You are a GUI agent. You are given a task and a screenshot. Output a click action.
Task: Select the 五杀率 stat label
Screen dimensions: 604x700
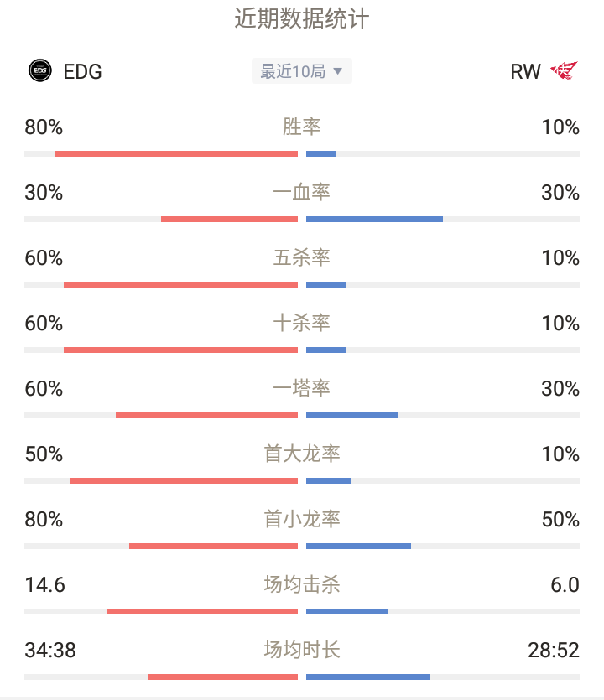[301, 257]
